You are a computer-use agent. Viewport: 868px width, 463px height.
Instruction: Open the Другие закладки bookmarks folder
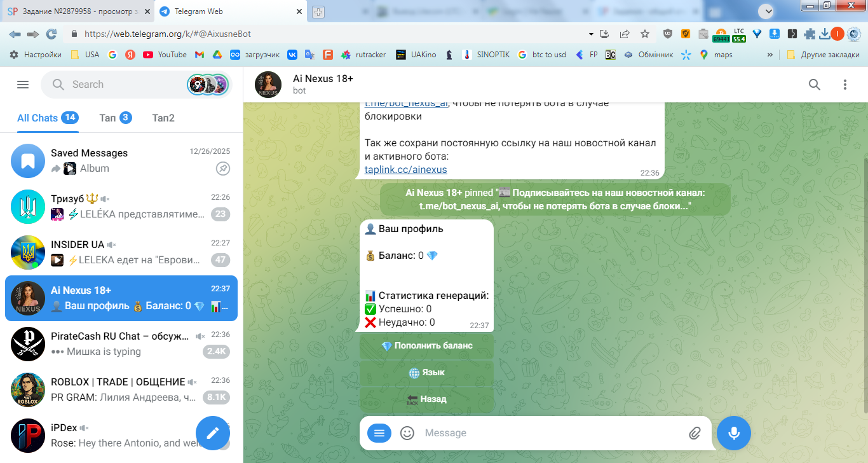824,55
